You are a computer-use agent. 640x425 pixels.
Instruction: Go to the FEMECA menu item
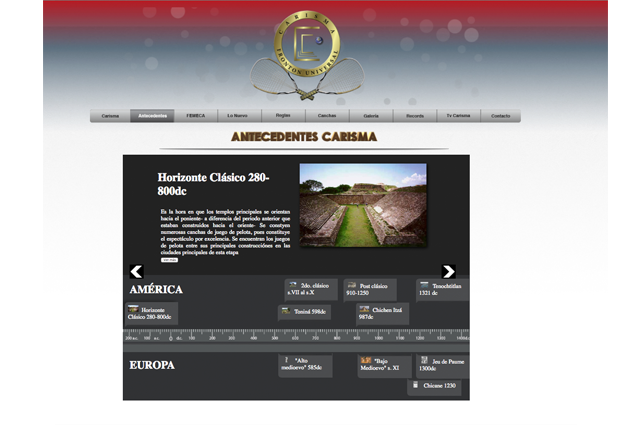pyautogui.click(x=196, y=116)
